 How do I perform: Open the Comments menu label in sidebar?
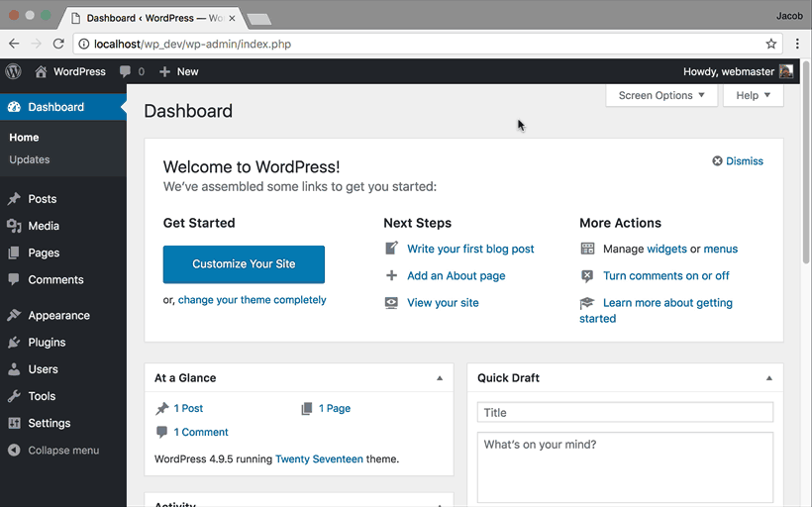55,279
